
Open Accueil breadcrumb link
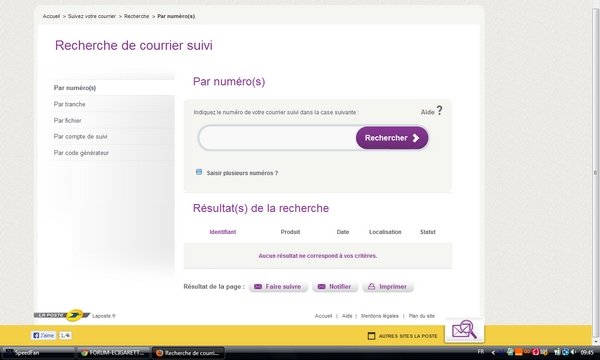[51, 16]
